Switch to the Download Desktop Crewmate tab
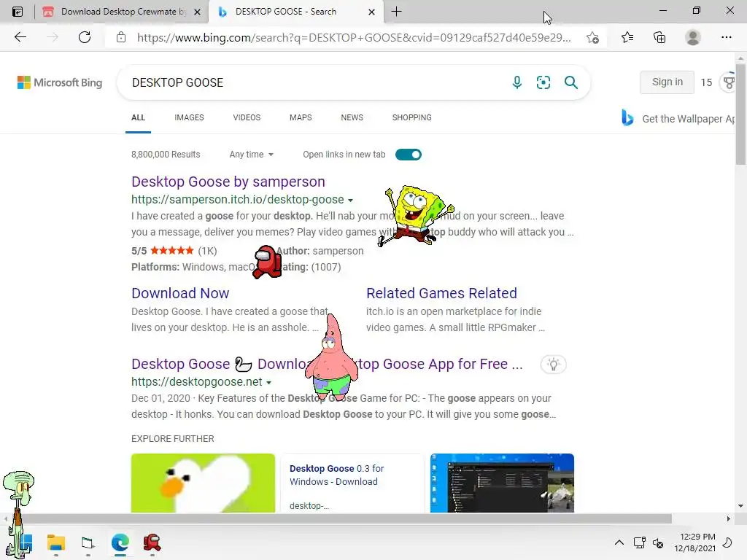747x560 pixels. point(122,12)
